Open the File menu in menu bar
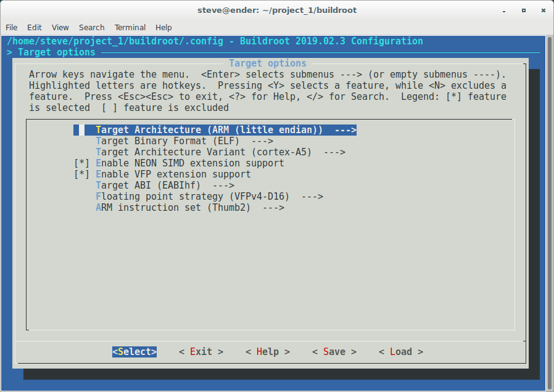Screen dimensions: 554x392 (12, 28)
